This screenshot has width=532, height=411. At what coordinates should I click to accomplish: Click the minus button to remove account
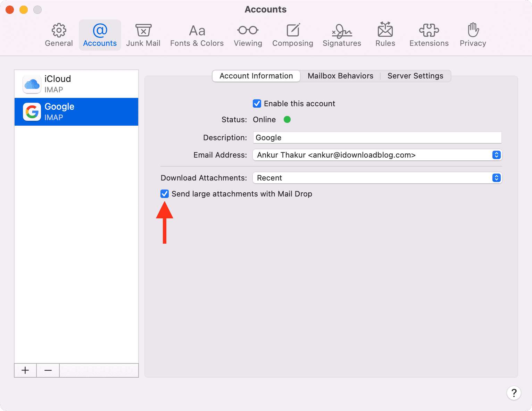point(48,370)
